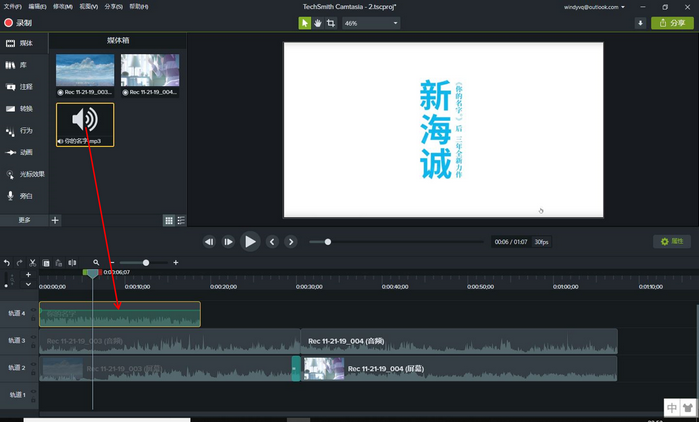Open the 分享(S) menu

click(114, 7)
